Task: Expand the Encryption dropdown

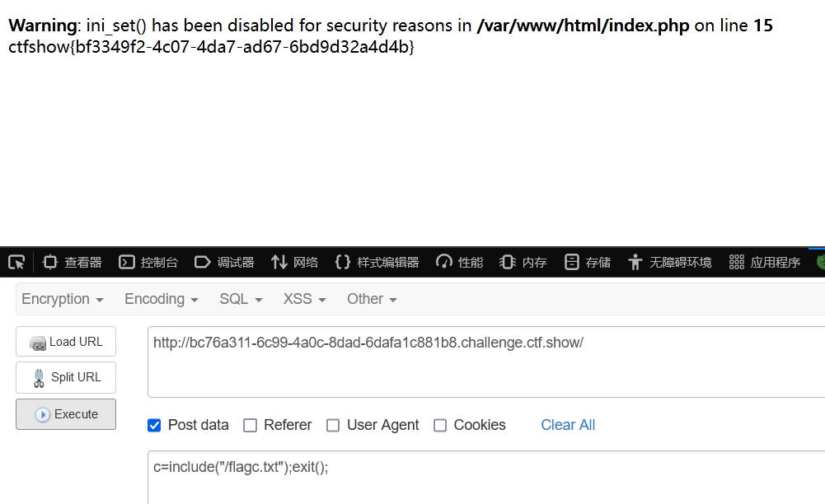Action: 63,299
